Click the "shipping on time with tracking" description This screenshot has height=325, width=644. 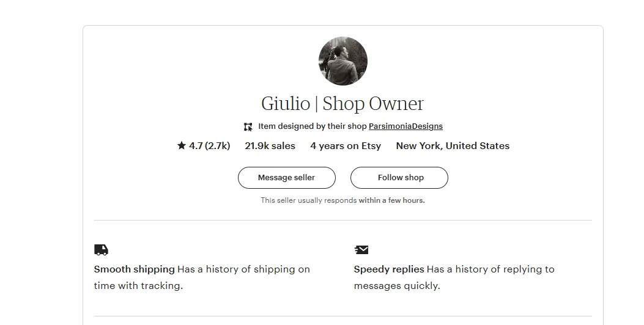pos(245,269)
